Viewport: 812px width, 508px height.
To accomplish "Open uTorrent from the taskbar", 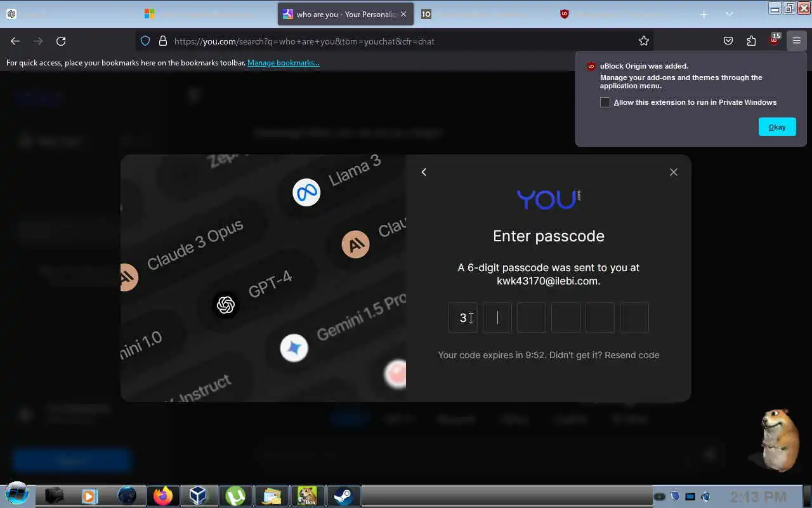I will pyautogui.click(x=235, y=495).
